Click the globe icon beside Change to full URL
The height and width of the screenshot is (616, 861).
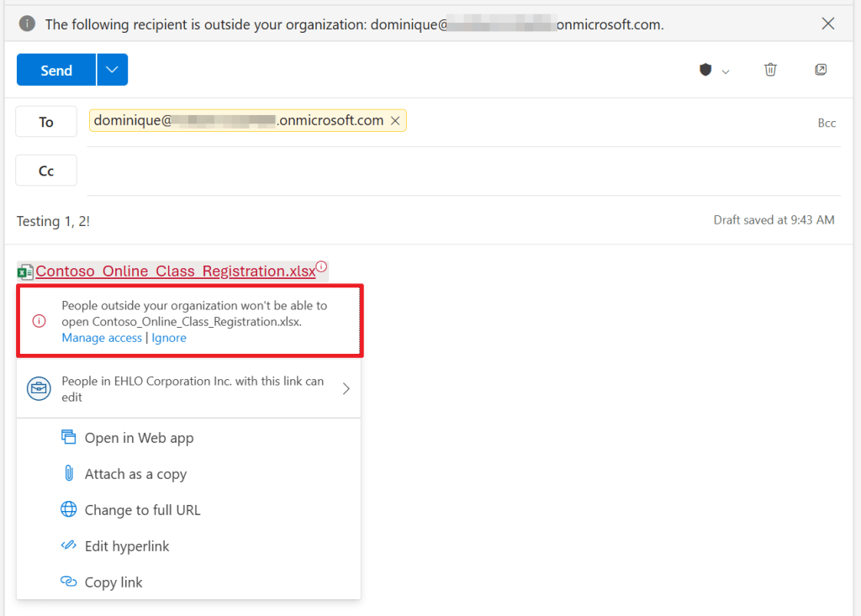[x=68, y=509]
